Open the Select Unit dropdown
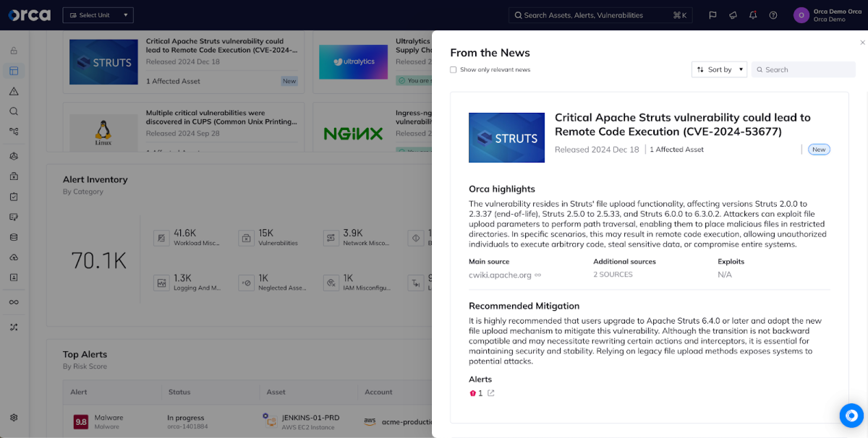Screen dimensions: 868x438 (x=98, y=15)
